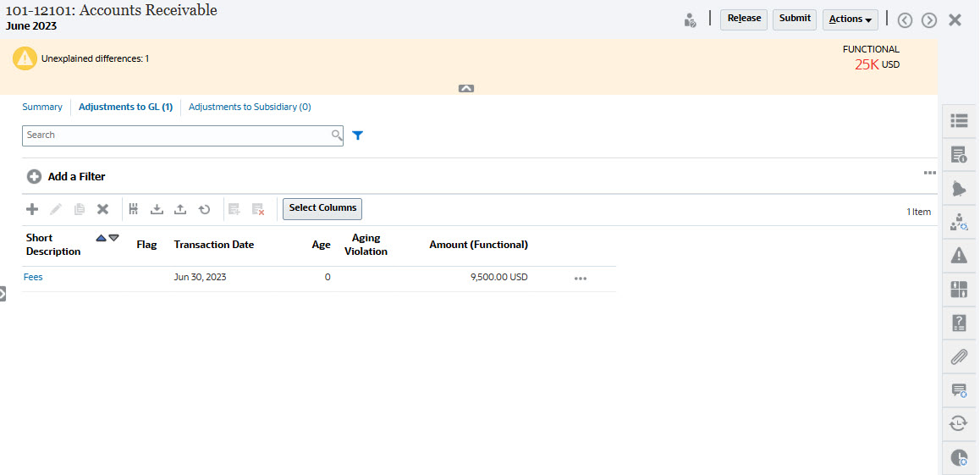The image size is (980, 475).
Task: Click the import download arrow icon
Action: click(157, 209)
